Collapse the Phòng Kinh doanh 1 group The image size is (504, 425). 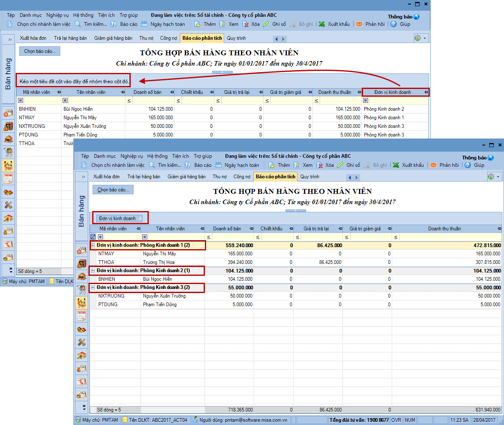(93, 245)
